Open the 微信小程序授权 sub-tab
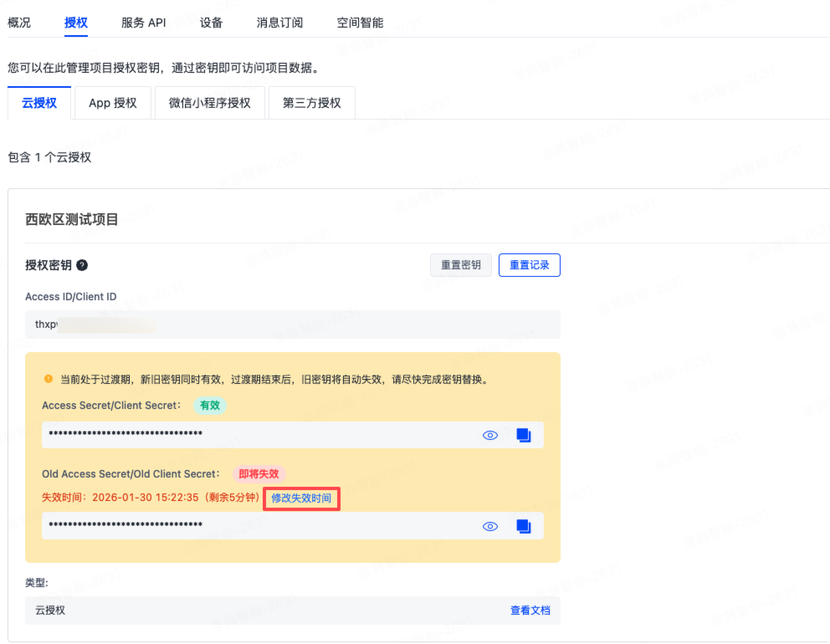The image size is (830, 644). coord(209,102)
